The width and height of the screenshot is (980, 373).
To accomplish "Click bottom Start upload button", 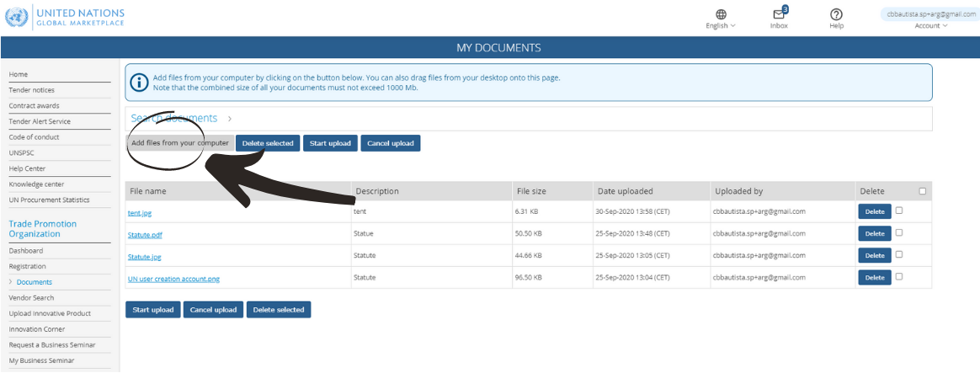I will point(153,309).
